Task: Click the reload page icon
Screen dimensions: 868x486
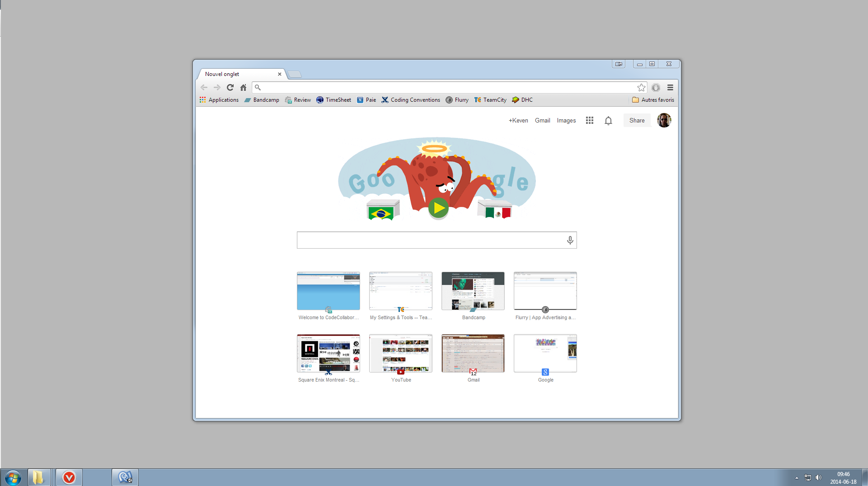Action: (230, 87)
